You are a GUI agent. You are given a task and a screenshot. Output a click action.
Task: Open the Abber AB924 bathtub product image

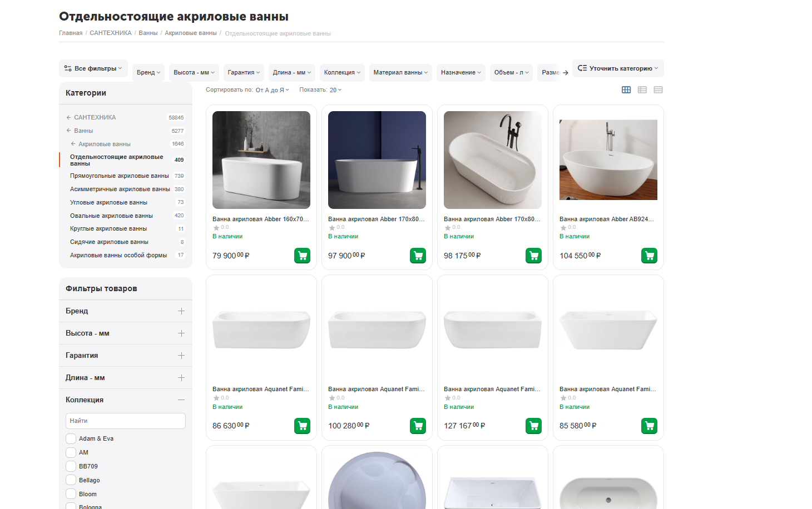coord(608,160)
